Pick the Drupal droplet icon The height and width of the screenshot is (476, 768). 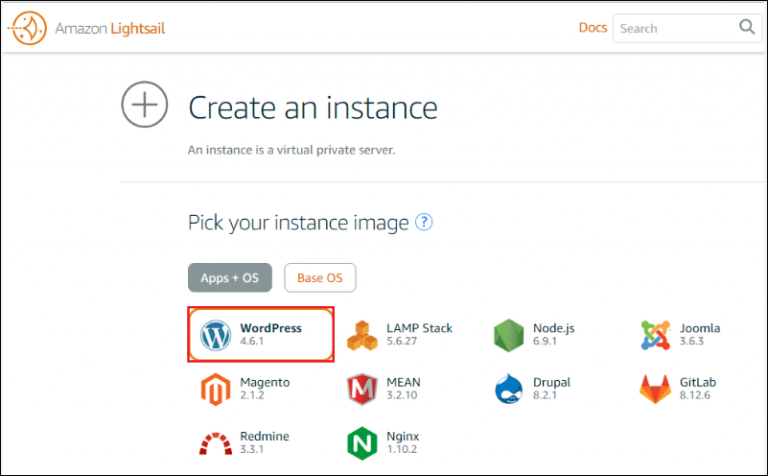pyautogui.click(x=509, y=389)
